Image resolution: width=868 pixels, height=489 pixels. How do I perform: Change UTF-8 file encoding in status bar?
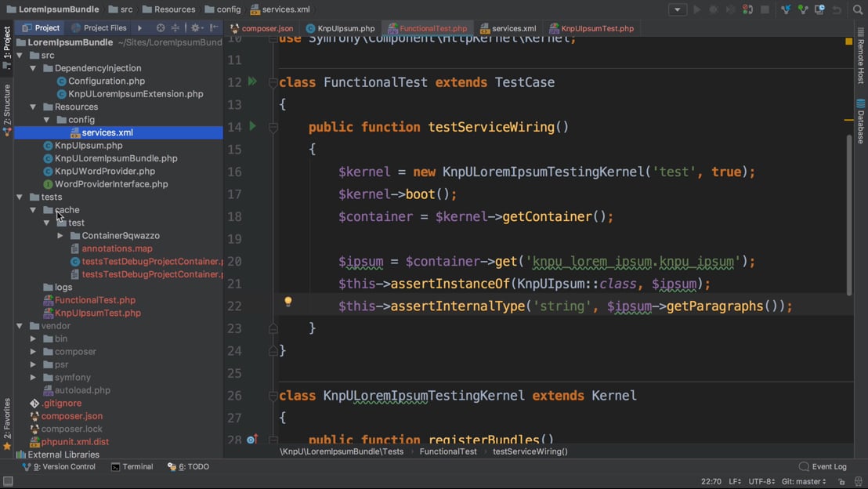[761, 481]
